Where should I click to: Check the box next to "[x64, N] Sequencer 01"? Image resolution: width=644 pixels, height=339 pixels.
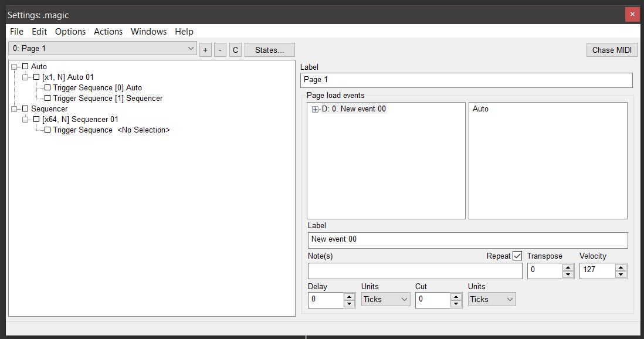coord(36,119)
